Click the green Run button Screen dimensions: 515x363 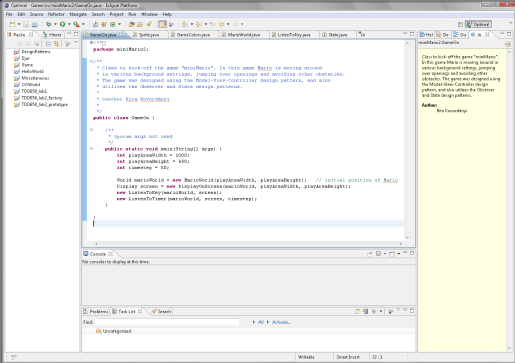pyautogui.click(x=62, y=24)
